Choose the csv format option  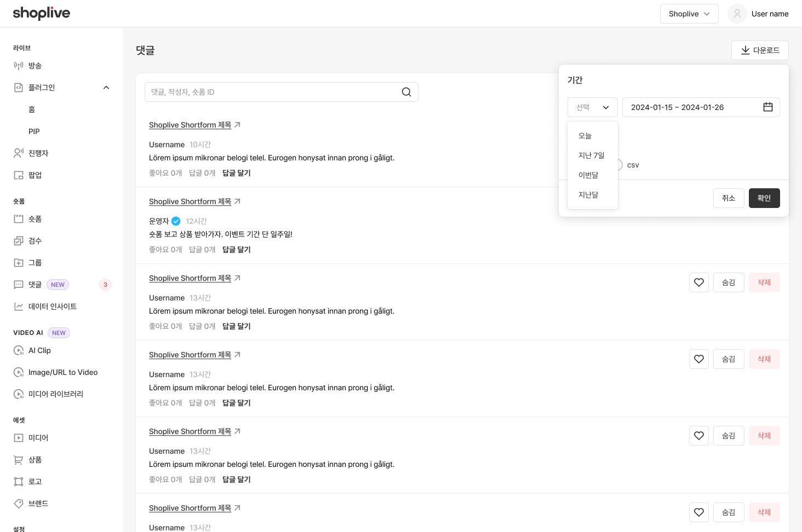[628, 165]
